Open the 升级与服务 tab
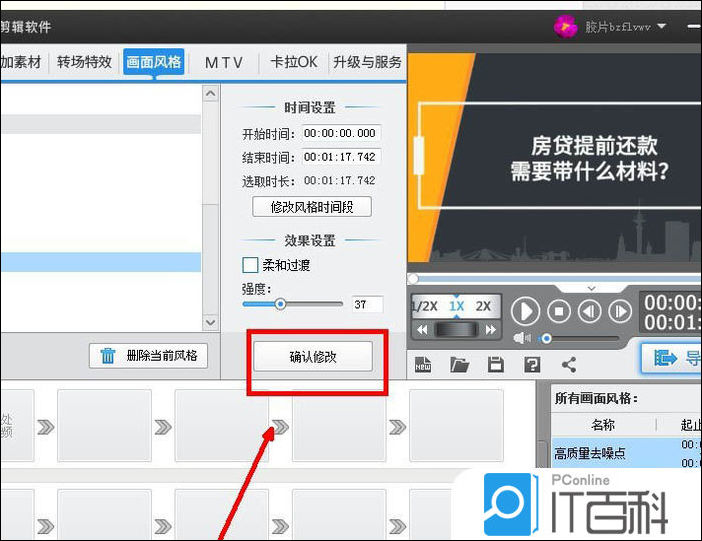 (x=367, y=62)
